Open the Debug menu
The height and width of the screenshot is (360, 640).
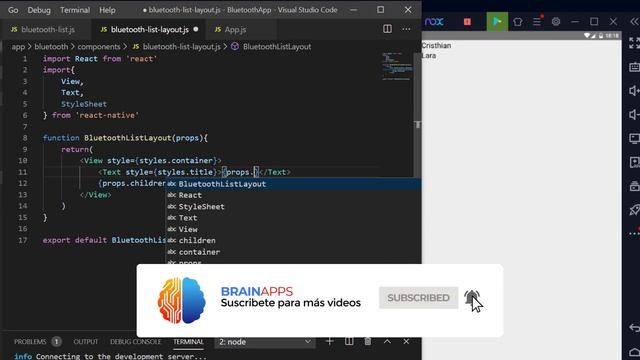click(39, 10)
